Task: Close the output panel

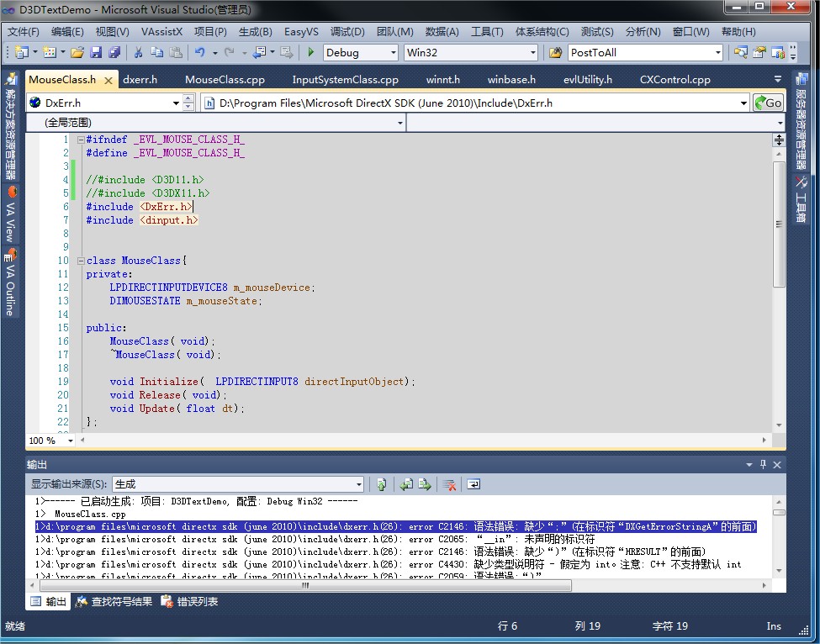Action: 777,464
